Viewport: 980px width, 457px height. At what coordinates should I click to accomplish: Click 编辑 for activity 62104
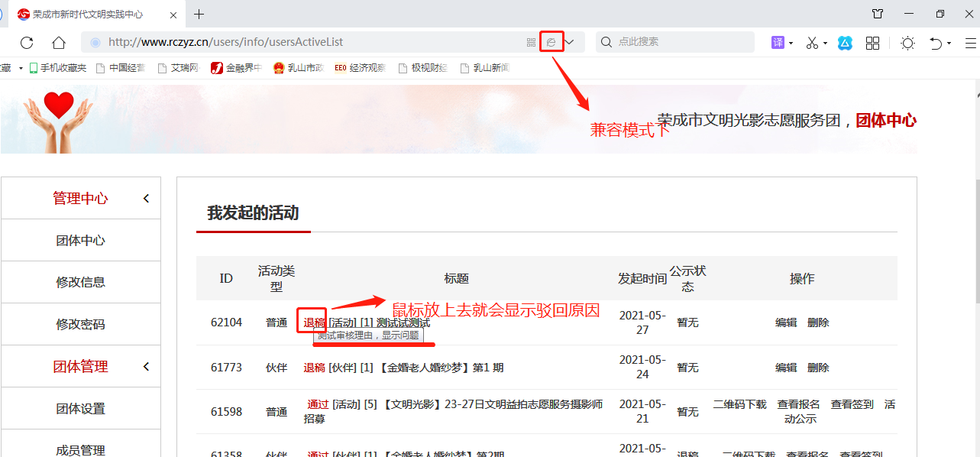point(786,322)
